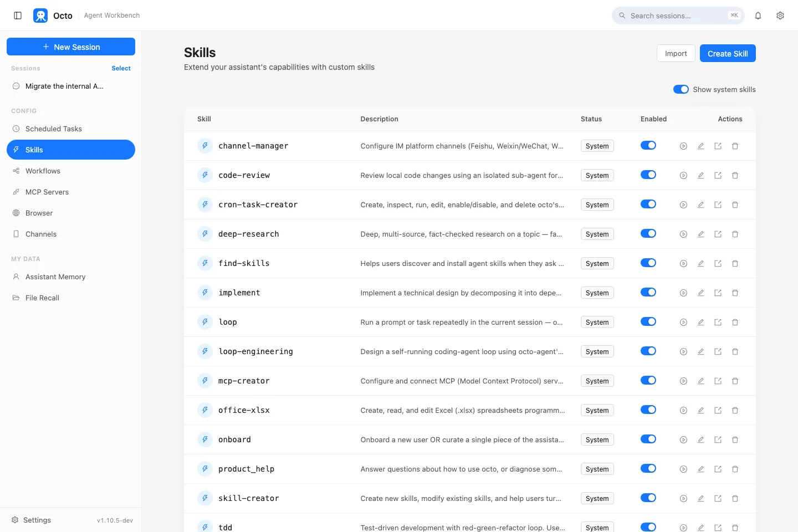
Task: Run the onboard skill
Action: pyautogui.click(x=683, y=440)
